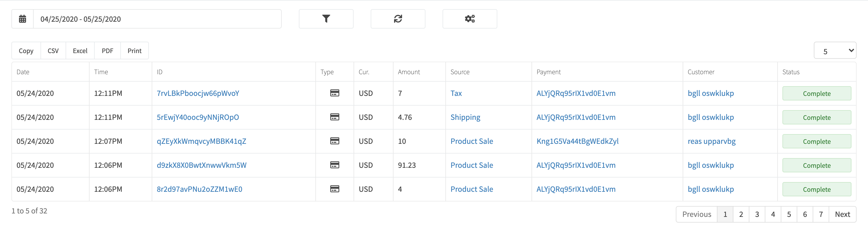Open the settings gears button
868x238 pixels.
(469, 19)
